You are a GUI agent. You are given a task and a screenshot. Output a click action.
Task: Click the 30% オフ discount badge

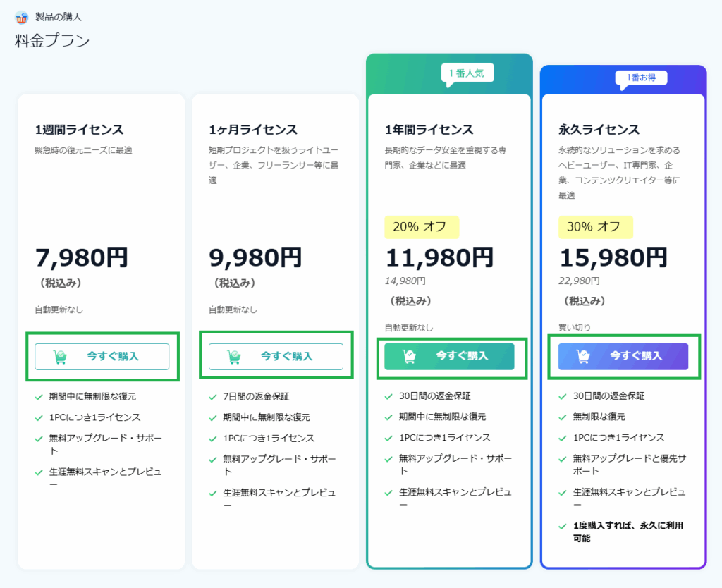tap(595, 228)
